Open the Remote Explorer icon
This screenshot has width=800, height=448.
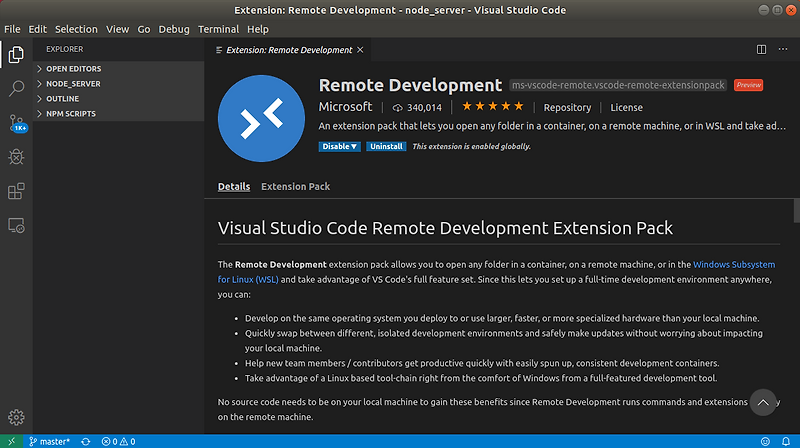coord(16,226)
